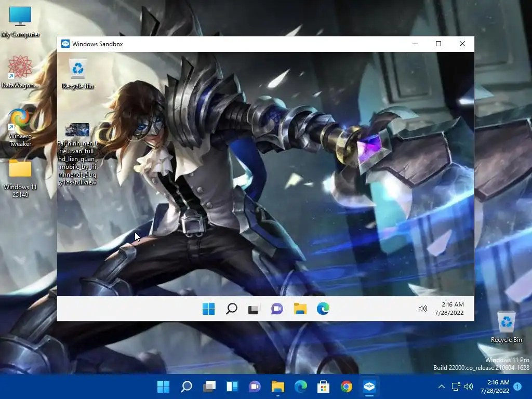Click Windows Sandbox icon on host taskbar
The height and width of the screenshot is (399, 532).
pos(369,387)
